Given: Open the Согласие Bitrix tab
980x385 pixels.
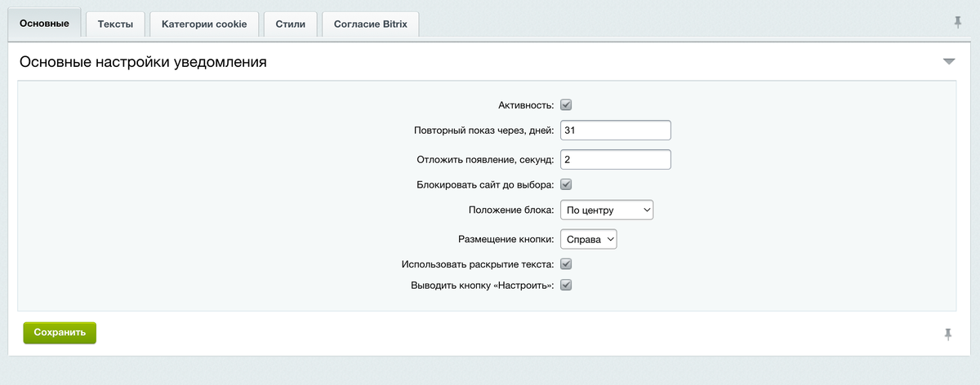Looking at the screenshot, I should 371,24.
